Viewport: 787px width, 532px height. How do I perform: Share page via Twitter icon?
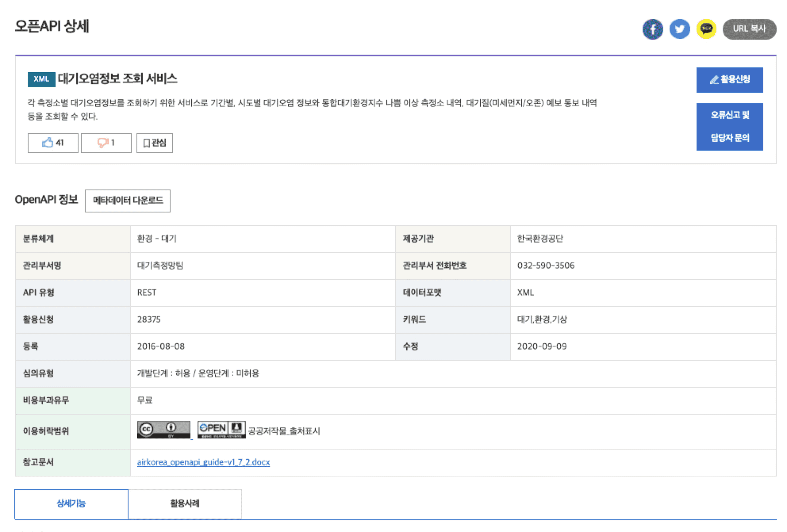pos(680,29)
